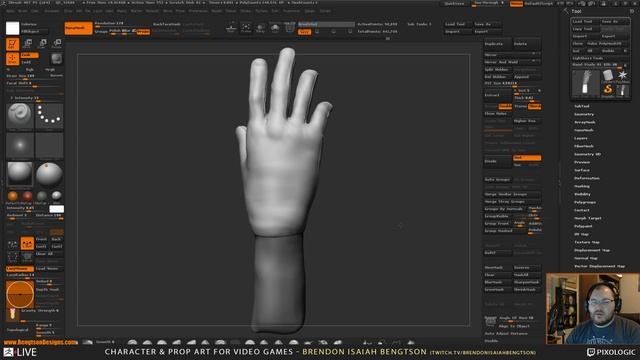Click the Tool panel collapse arrow icon

[566, 11]
